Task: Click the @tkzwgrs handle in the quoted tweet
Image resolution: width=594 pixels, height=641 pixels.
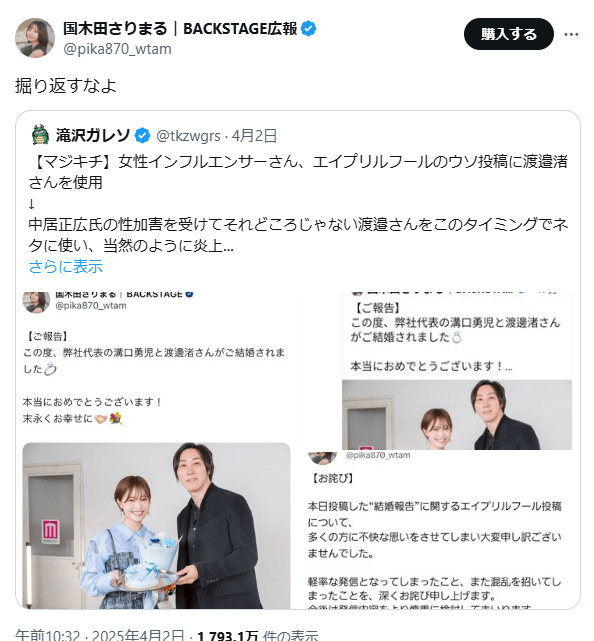Action: 188,136
